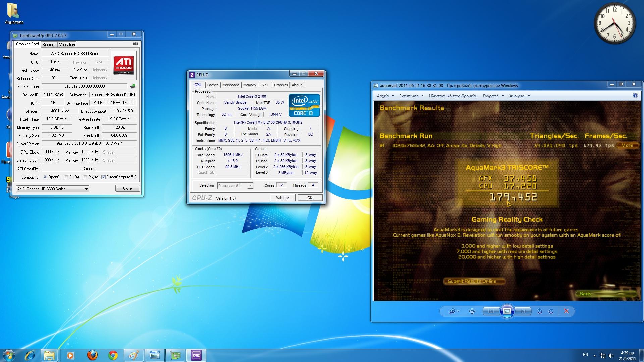Open the Memory tab in CPU-Z
Screen dimensions: 644x362
[250, 85]
